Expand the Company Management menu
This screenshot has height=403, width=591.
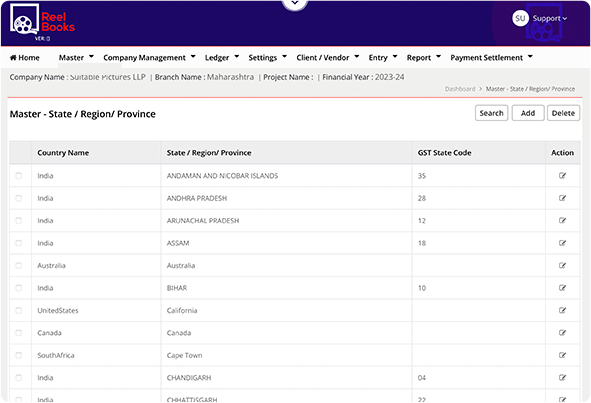[x=149, y=58]
